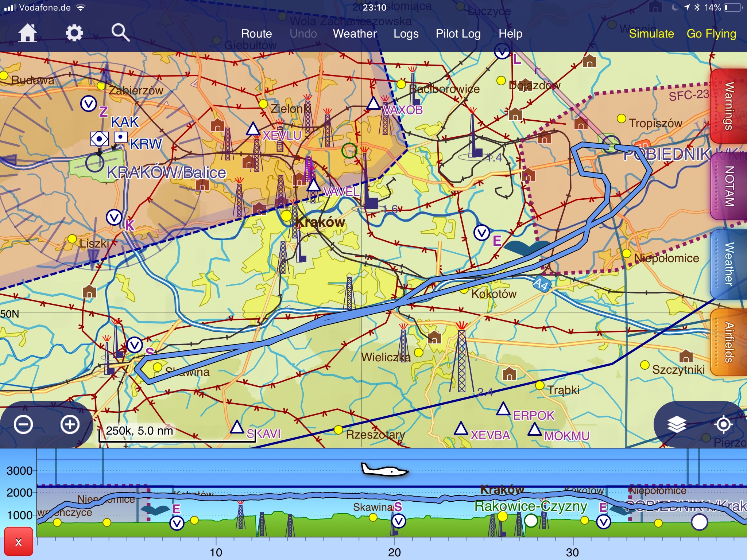Tap the Kraków city label

click(x=320, y=222)
